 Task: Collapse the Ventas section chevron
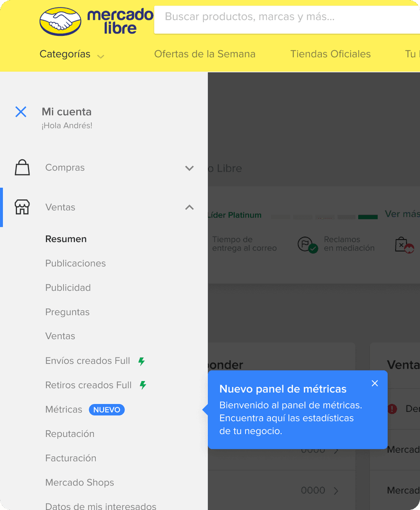(x=189, y=207)
